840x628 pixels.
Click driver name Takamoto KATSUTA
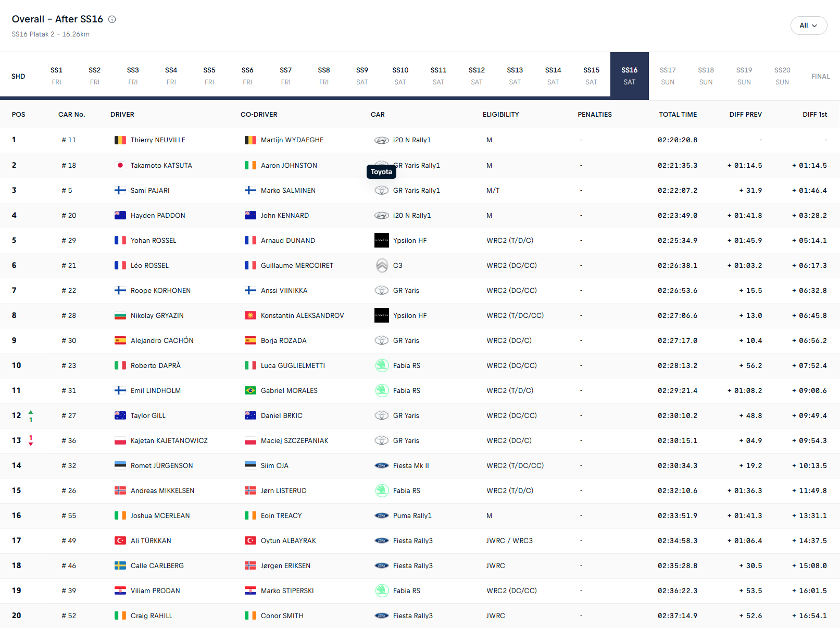coord(161,165)
